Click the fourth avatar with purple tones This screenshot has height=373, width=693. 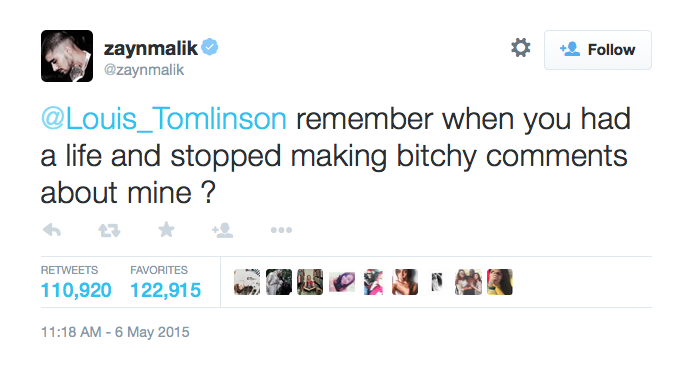pyautogui.click(x=342, y=282)
